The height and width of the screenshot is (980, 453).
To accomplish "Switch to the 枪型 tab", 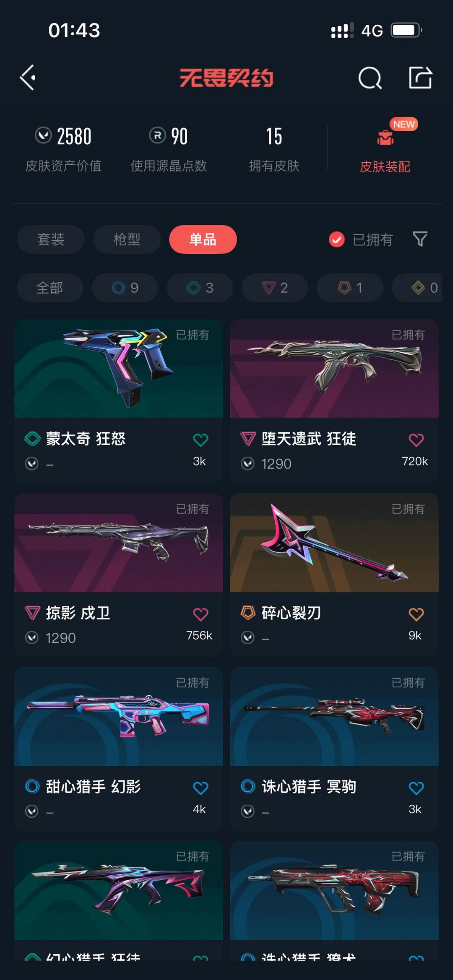I will coord(127,239).
